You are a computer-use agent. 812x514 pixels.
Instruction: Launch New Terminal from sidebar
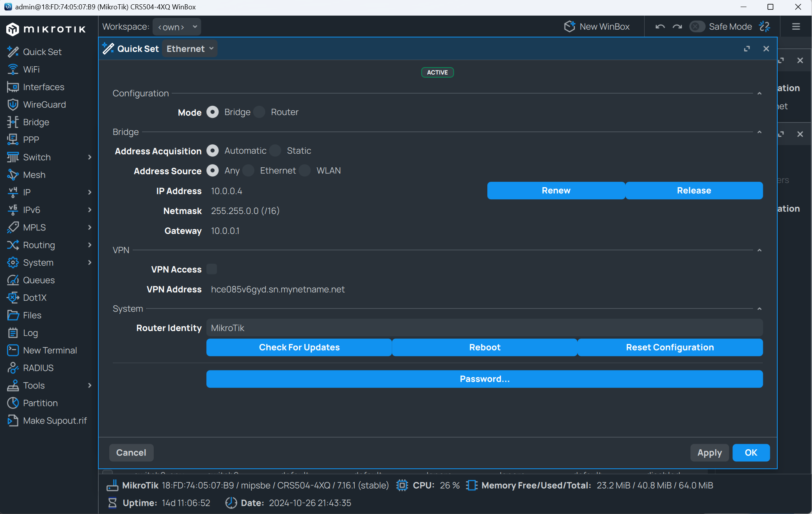click(x=50, y=350)
